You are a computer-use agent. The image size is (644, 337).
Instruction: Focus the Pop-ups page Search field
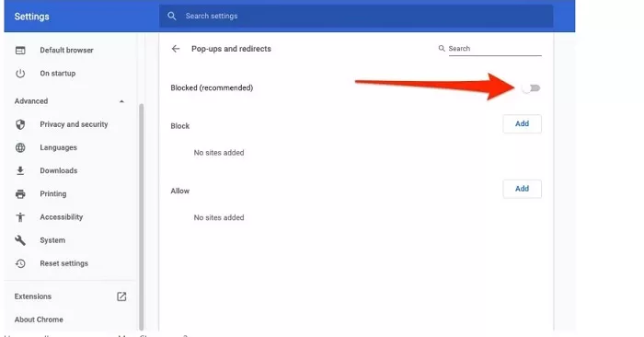pos(495,49)
